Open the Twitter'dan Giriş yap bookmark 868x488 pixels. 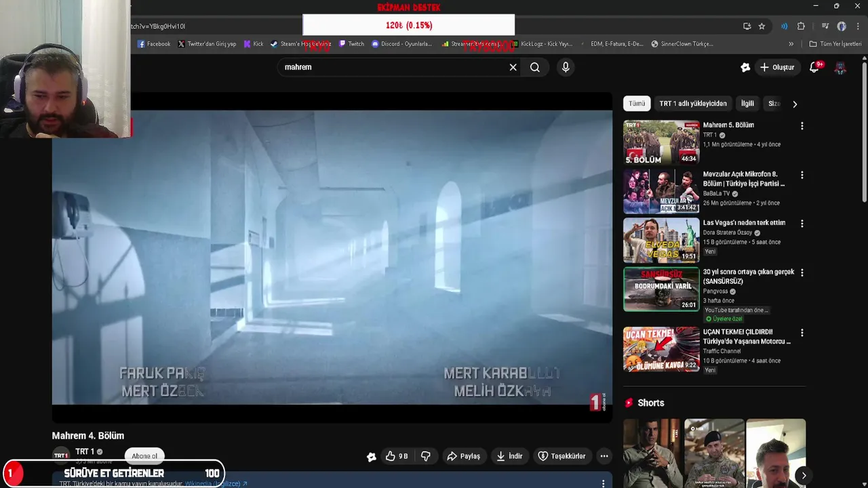pyautogui.click(x=208, y=43)
